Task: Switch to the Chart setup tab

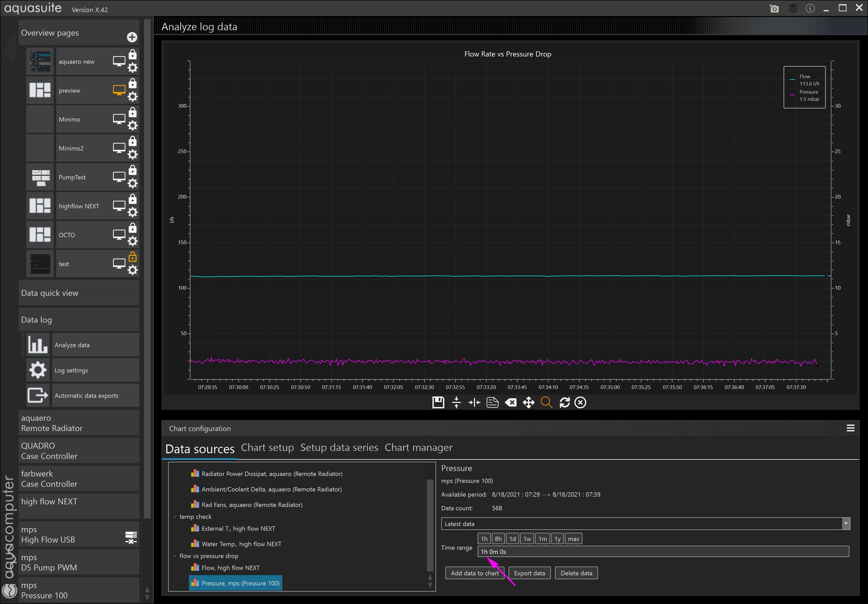Action: [267, 447]
